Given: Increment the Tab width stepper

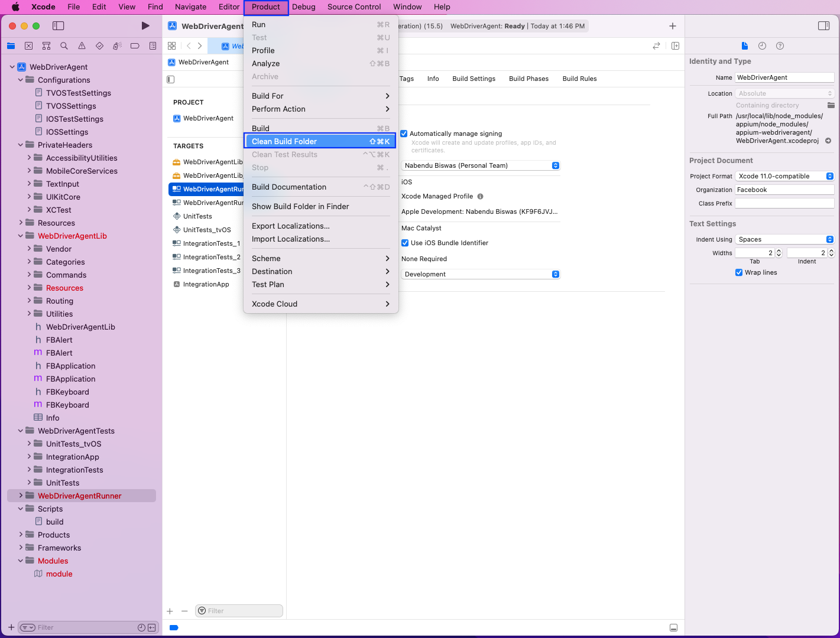Looking at the screenshot, I should (x=779, y=251).
